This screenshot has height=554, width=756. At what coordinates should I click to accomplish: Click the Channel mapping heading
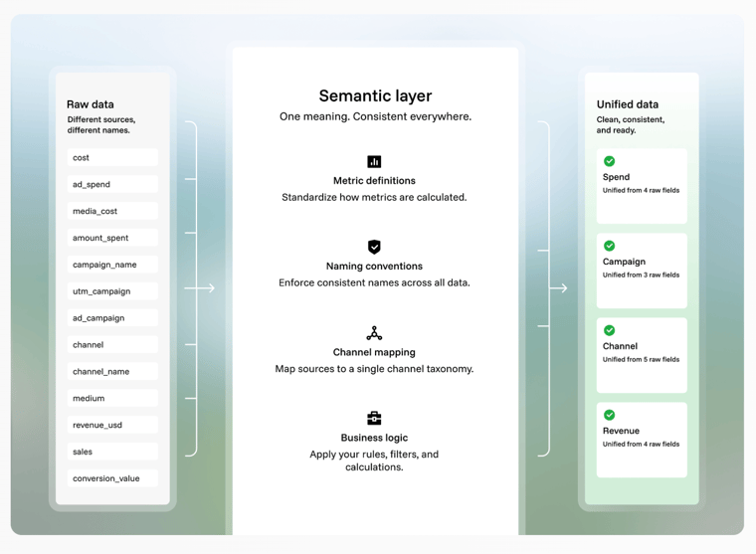(x=374, y=352)
